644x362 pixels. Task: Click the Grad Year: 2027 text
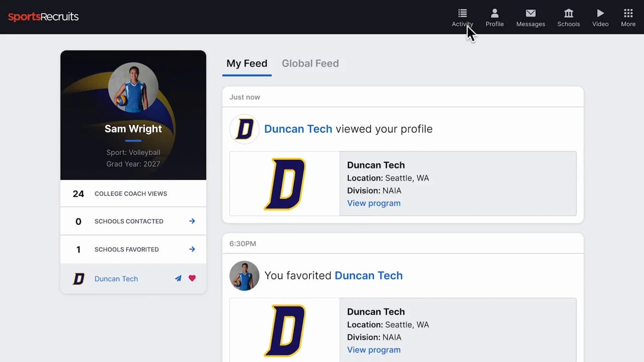pyautogui.click(x=133, y=164)
